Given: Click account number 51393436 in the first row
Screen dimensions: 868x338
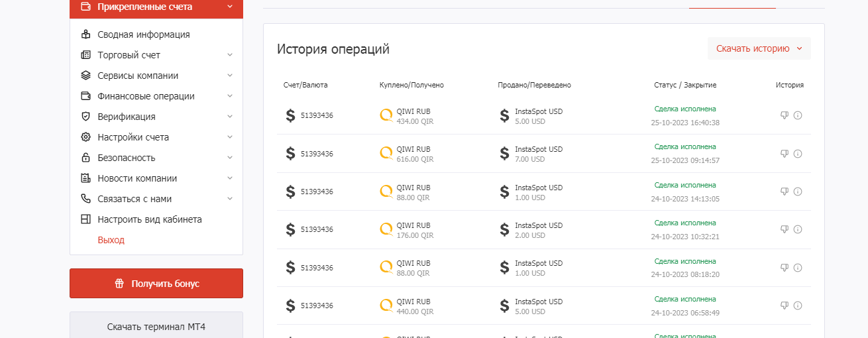Looking at the screenshot, I should pos(317,115).
